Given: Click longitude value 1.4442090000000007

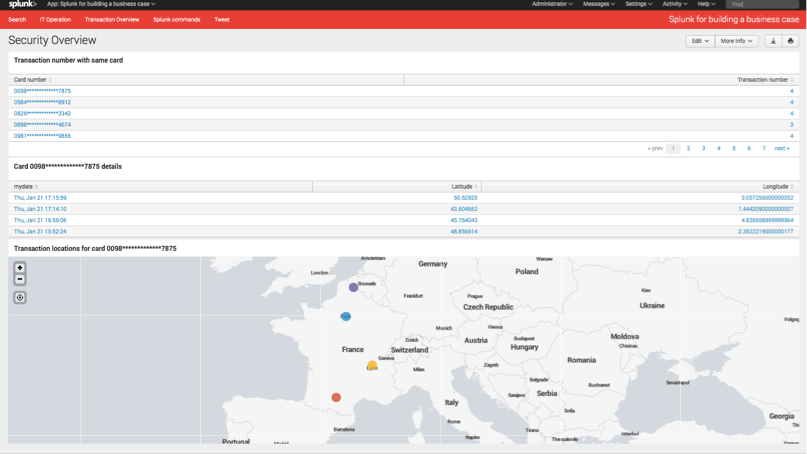Looking at the screenshot, I should click(766, 209).
